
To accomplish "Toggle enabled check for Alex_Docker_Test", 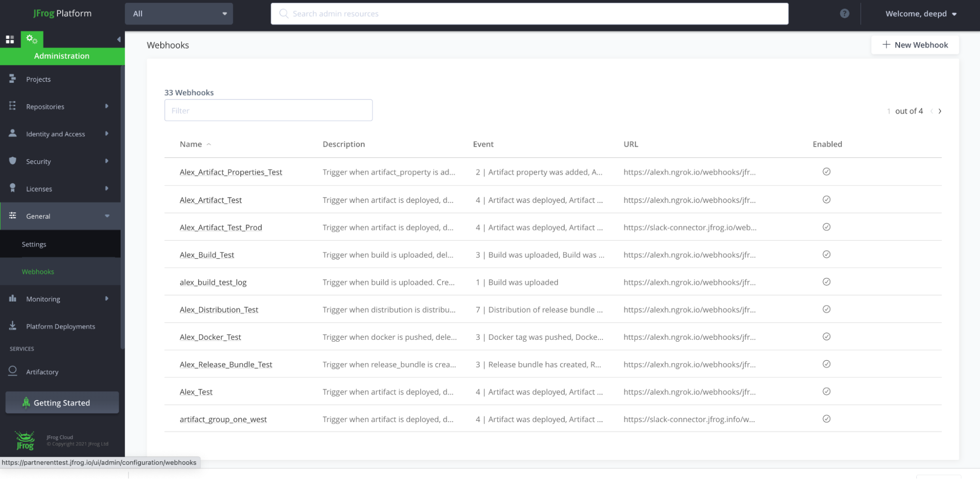I will click(826, 337).
